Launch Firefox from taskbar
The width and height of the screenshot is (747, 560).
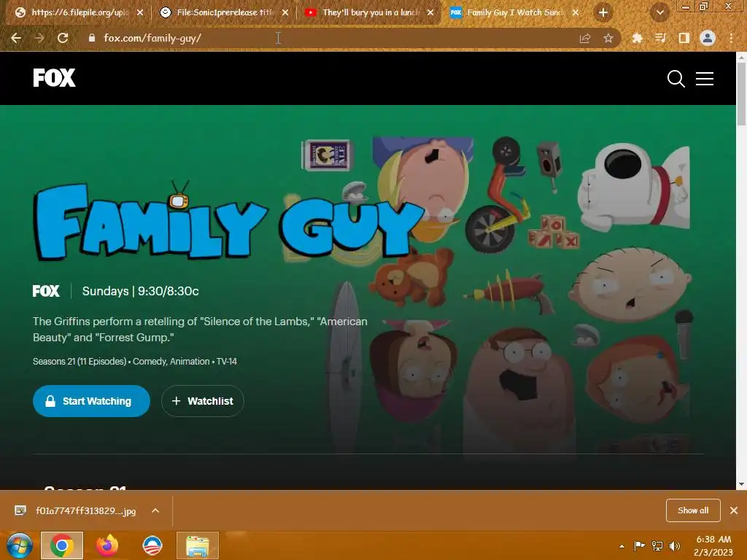(x=107, y=545)
